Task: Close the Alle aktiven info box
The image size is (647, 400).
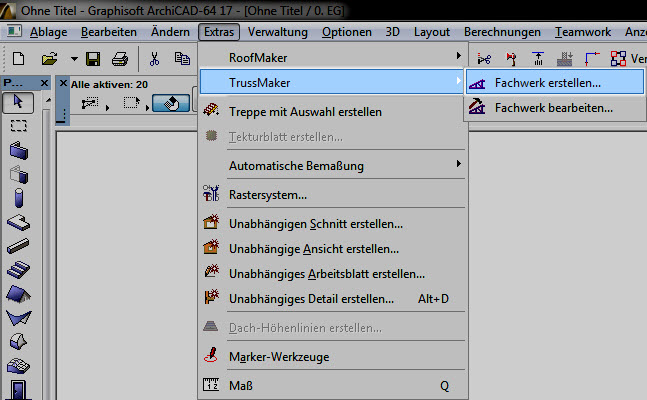Action: click(x=63, y=83)
